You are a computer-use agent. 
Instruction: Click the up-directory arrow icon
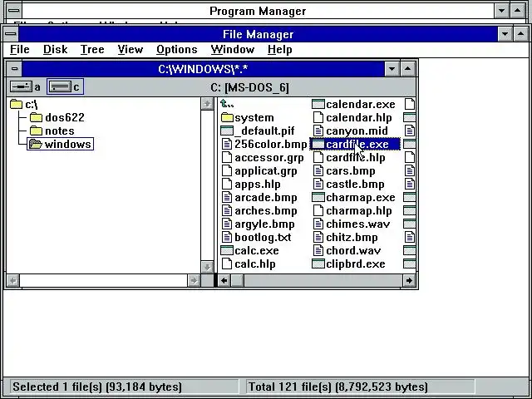[x=227, y=103]
